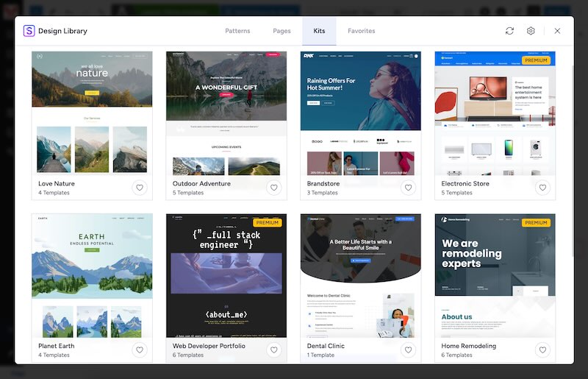The width and height of the screenshot is (588, 379).
Task: Add Planet Earth kit to favorites
Action: pyautogui.click(x=140, y=350)
